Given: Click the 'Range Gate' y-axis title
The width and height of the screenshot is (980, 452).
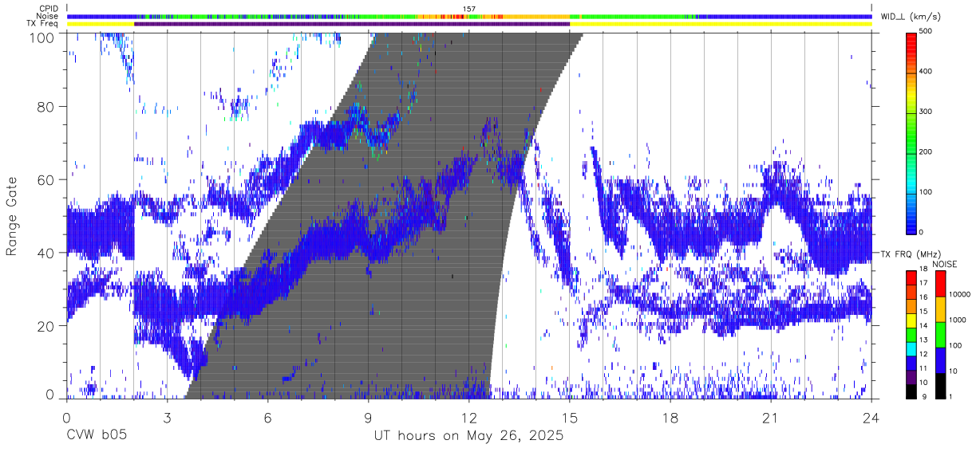Looking at the screenshot, I should click(x=12, y=215).
